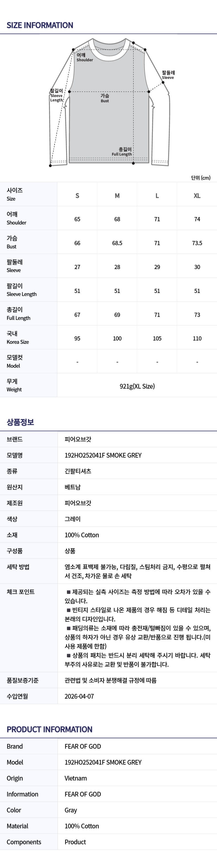Click the Full Length label on diagram
Screen dimensions: 217x868
pos(122,152)
